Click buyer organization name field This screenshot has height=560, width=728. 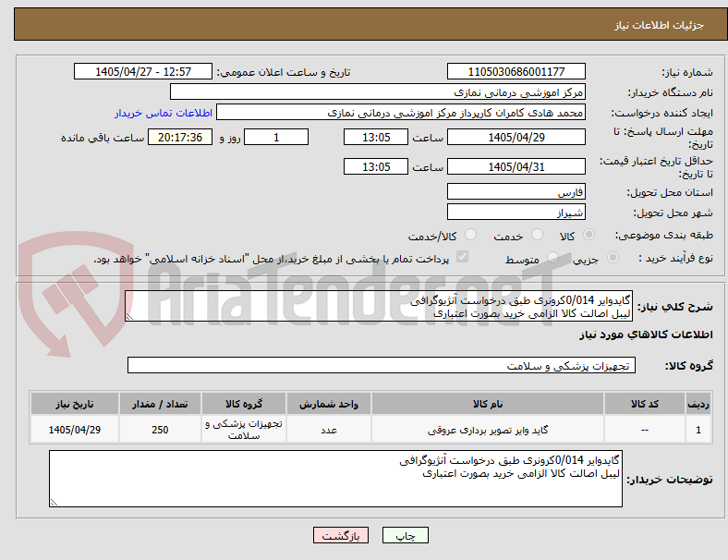tap(378, 91)
